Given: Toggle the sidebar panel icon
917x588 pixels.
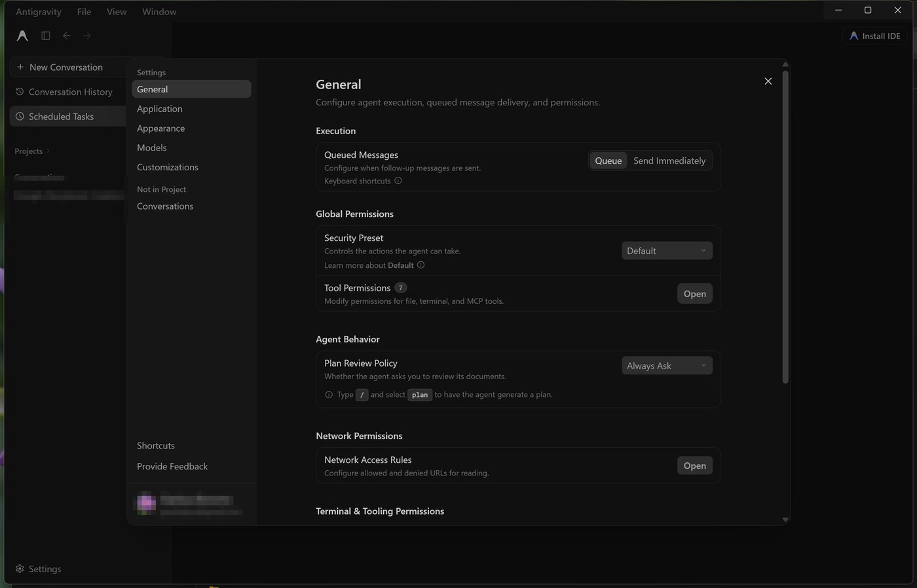Looking at the screenshot, I should click(x=46, y=35).
